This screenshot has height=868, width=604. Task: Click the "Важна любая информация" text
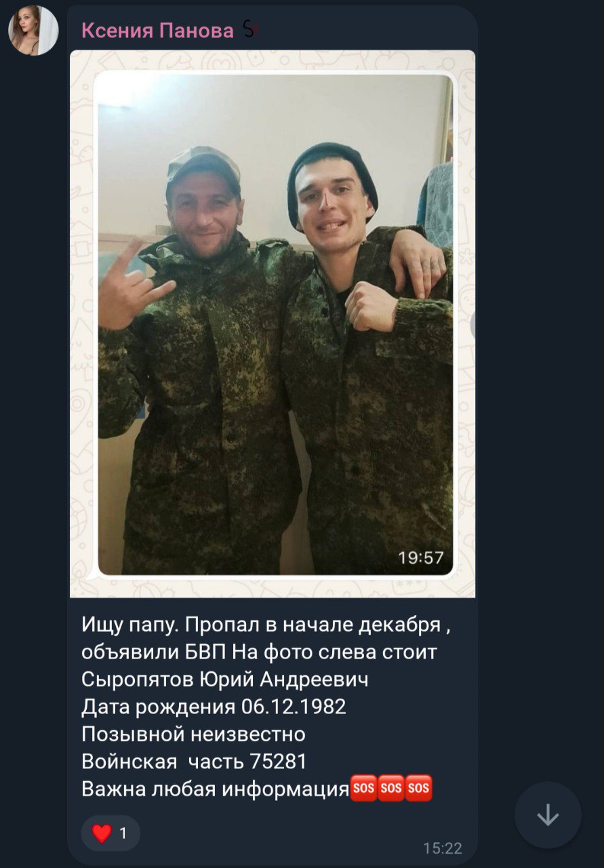pos(215,789)
